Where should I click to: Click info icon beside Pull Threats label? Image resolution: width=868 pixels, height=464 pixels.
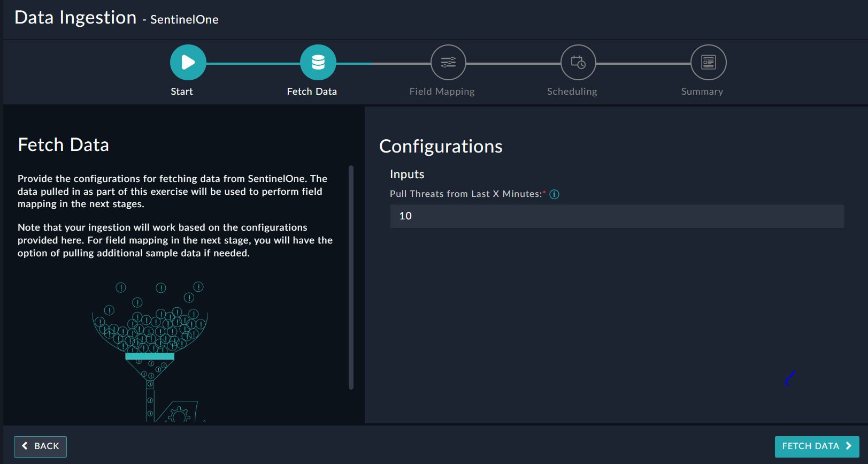555,194
